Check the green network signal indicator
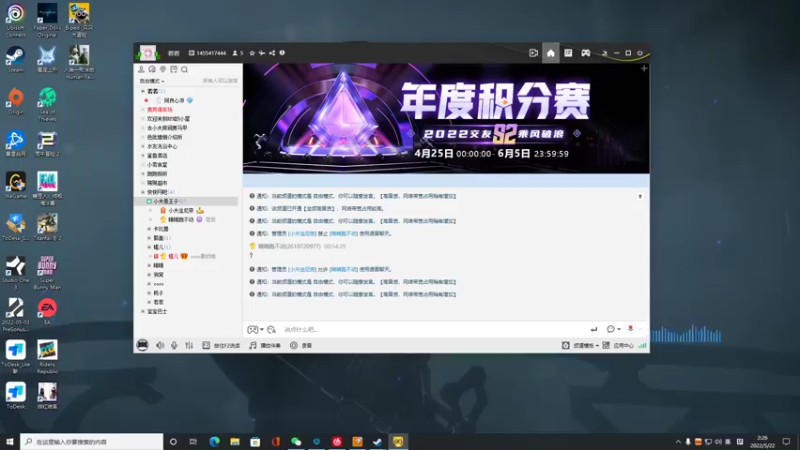The image size is (800, 450). [x=642, y=345]
